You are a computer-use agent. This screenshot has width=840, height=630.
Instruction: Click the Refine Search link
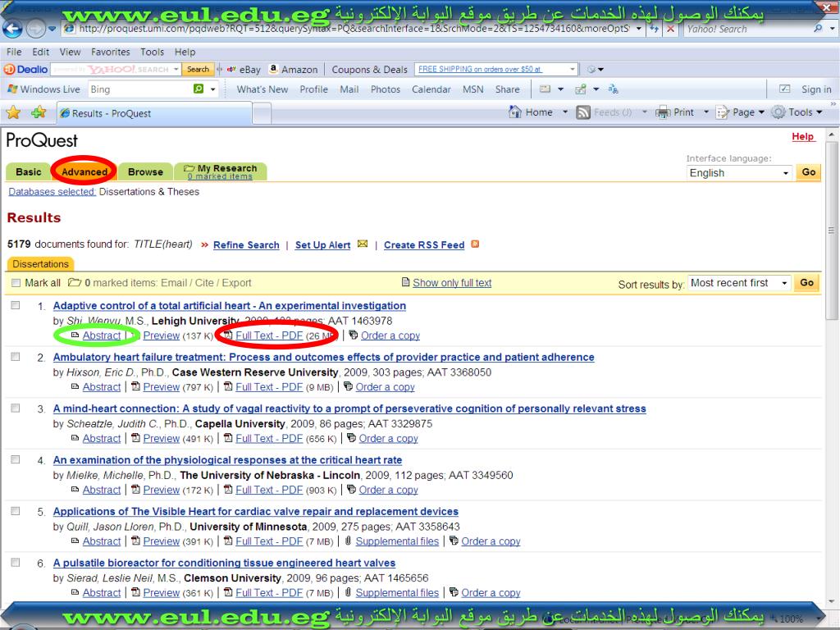tap(246, 244)
